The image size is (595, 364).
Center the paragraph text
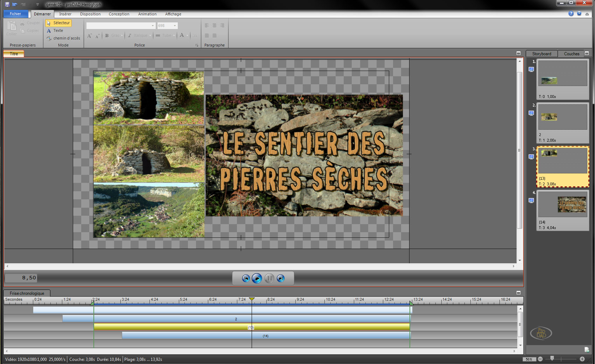coord(214,25)
